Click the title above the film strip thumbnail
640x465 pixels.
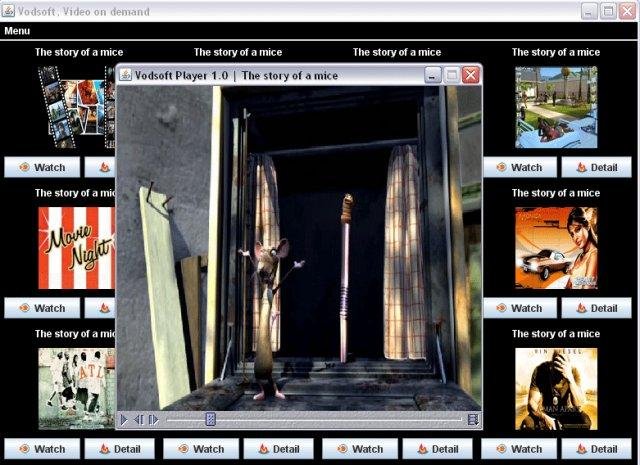(x=79, y=52)
